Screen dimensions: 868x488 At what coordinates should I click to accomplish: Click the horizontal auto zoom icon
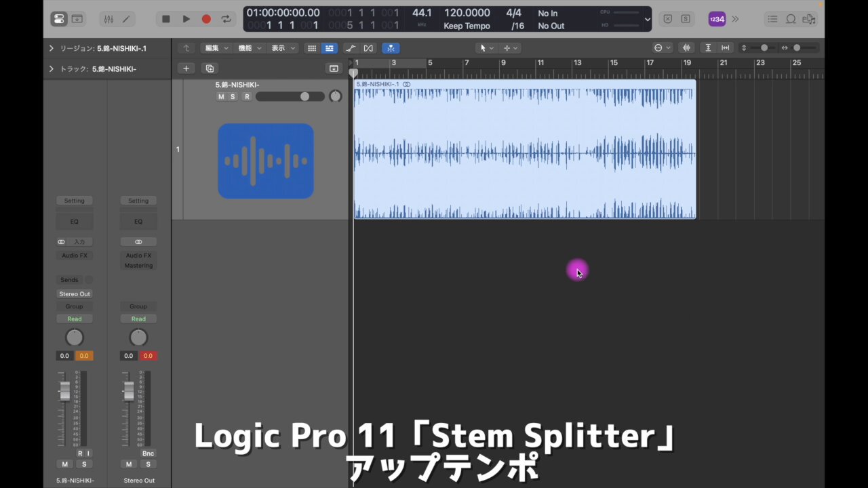click(x=726, y=48)
